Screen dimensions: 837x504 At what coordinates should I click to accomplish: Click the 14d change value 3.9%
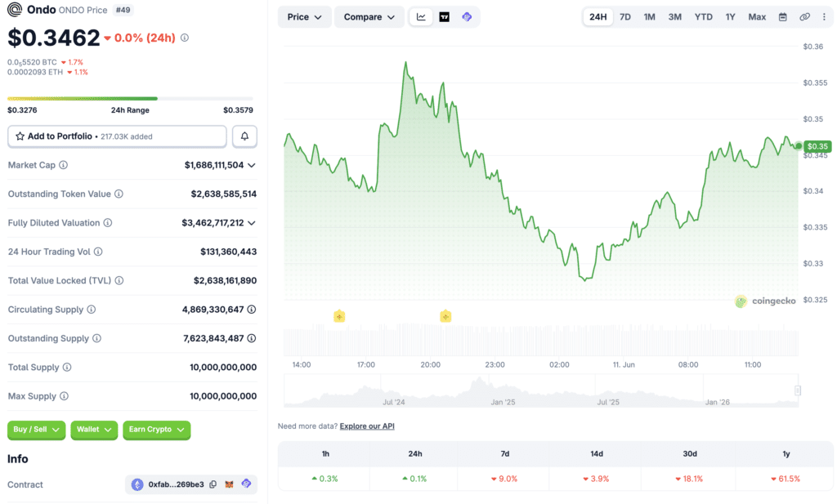point(596,479)
